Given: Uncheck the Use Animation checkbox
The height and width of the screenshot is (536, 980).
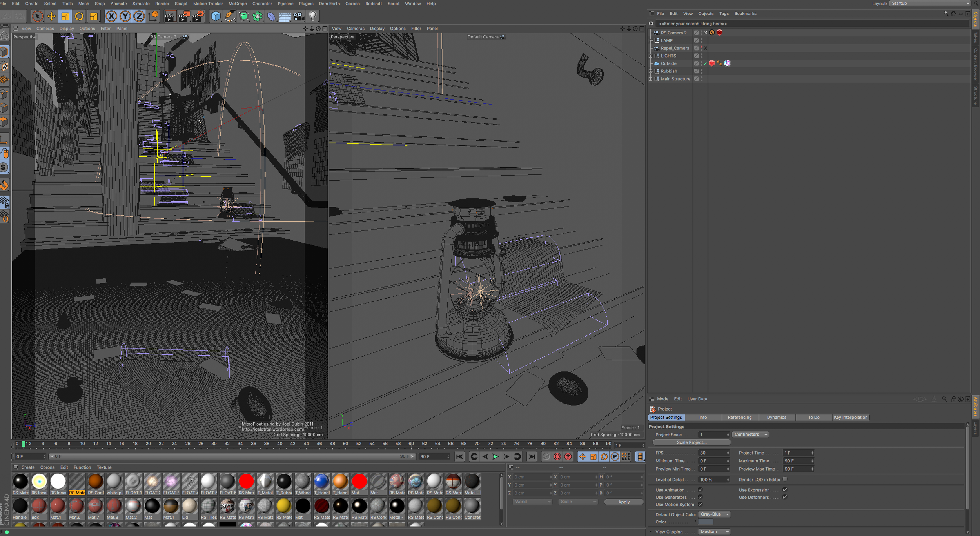Looking at the screenshot, I should pyautogui.click(x=701, y=490).
